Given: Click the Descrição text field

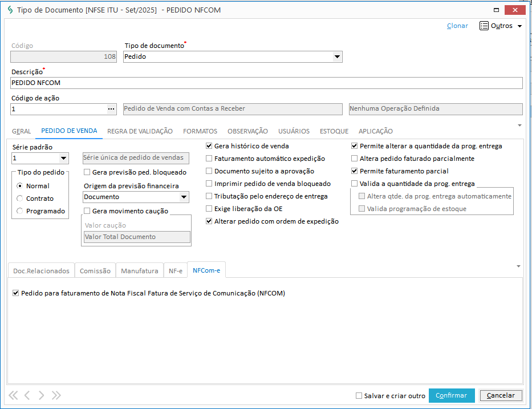Looking at the screenshot, I should [x=266, y=83].
